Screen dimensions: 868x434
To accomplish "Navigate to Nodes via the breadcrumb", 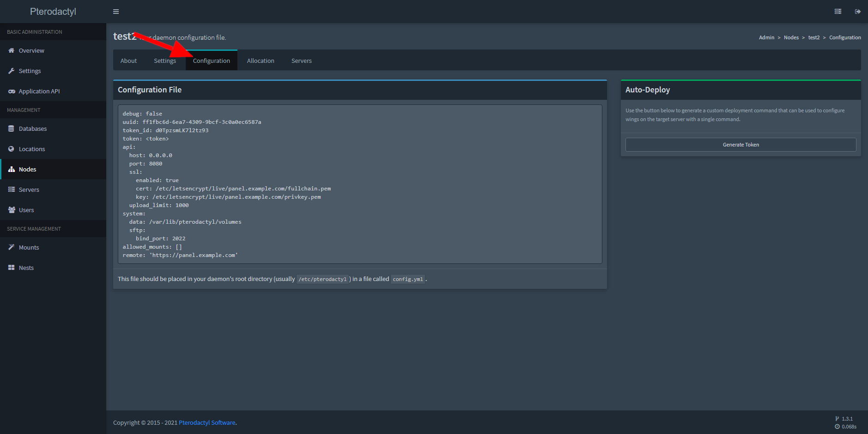I will click(x=791, y=37).
